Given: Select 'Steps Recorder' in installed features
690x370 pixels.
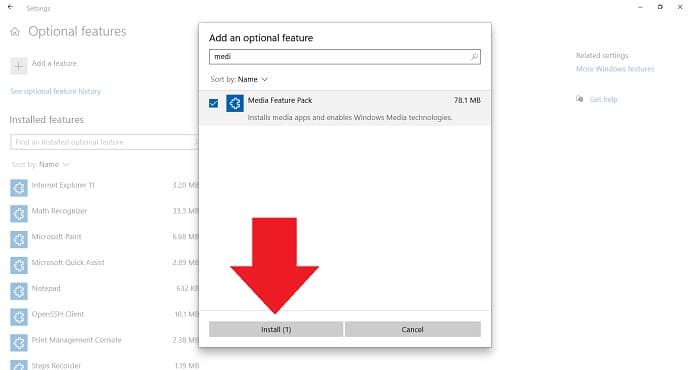Looking at the screenshot, I should click(x=56, y=366).
